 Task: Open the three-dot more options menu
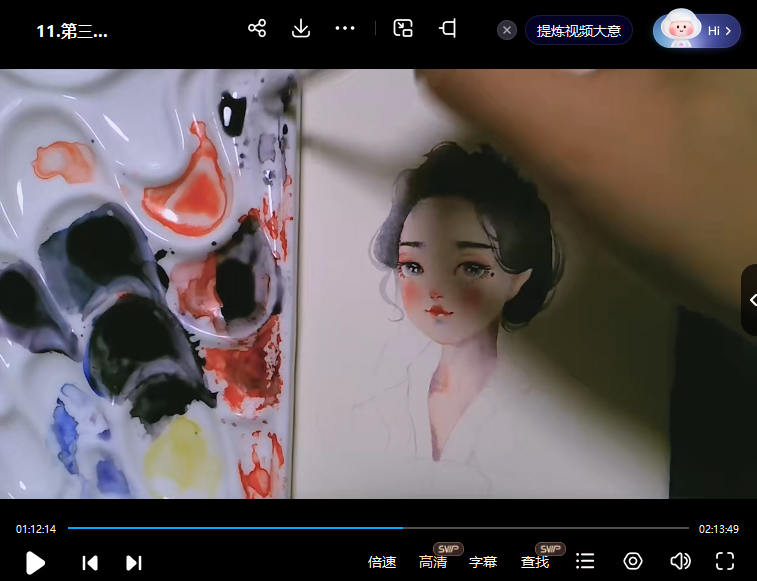[x=345, y=29]
